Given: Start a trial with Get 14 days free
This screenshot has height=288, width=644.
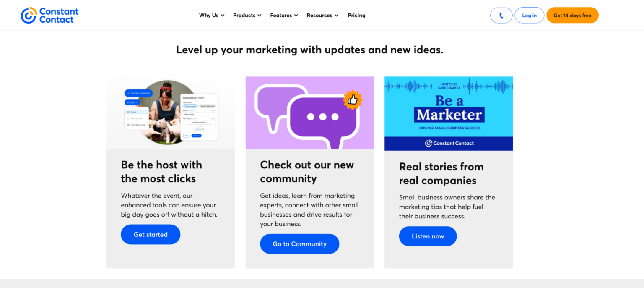Looking at the screenshot, I should 572,15.
